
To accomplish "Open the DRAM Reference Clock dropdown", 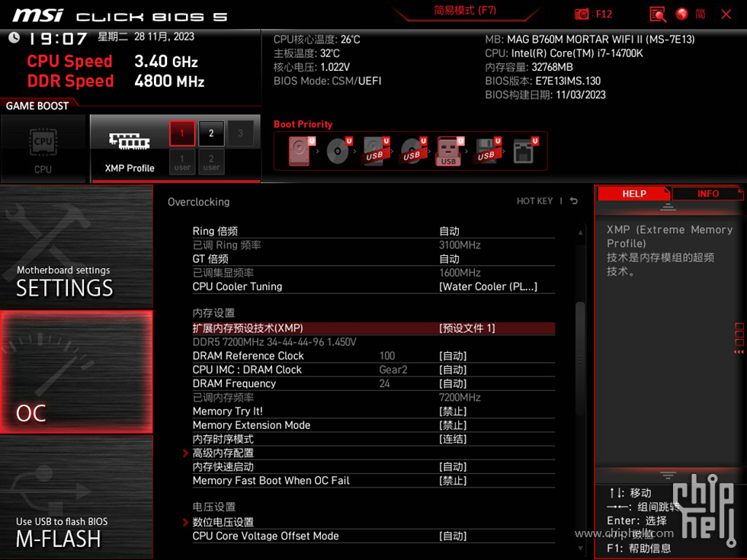I will (373, 356).
